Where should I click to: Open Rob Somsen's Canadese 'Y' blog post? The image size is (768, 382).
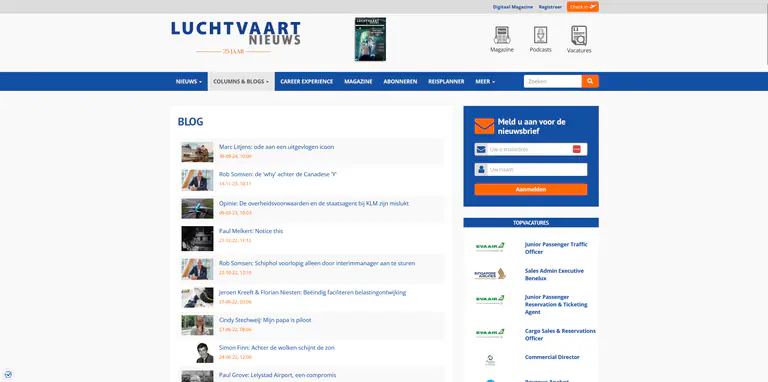278,174
